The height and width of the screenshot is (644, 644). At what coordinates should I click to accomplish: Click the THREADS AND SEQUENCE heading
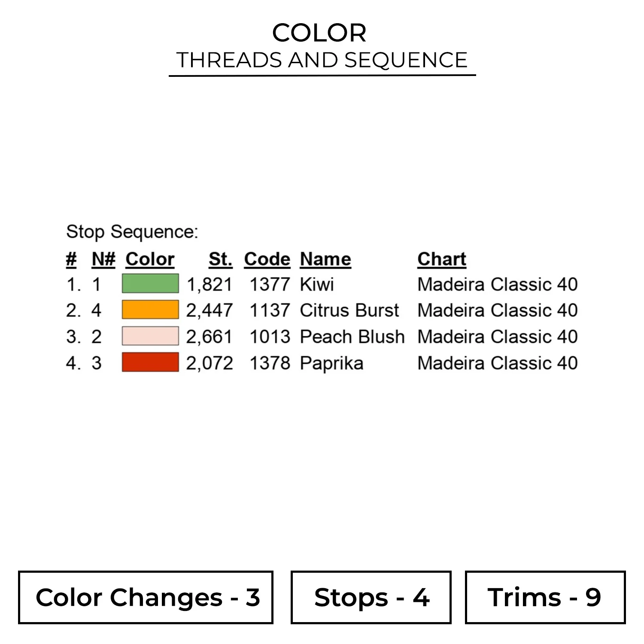pyautogui.click(x=322, y=60)
